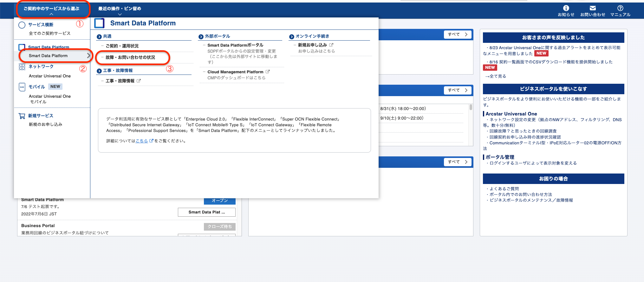Open 新規お申し込み online procedure link
The height and width of the screenshot is (282, 644).
tap(312, 45)
